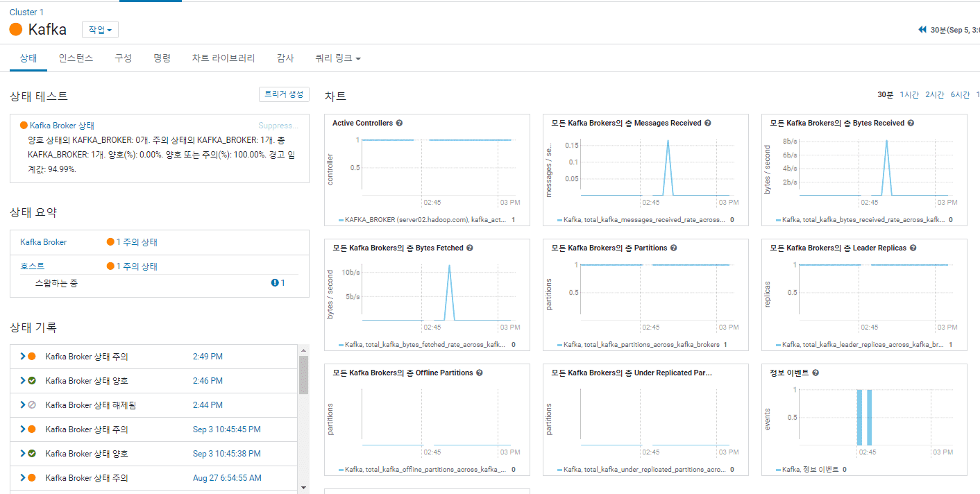Image resolution: width=980 pixels, height=494 pixels.
Task: Select the 2시간 chart time range
Action: pyautogui.click(x=935, y=94)
